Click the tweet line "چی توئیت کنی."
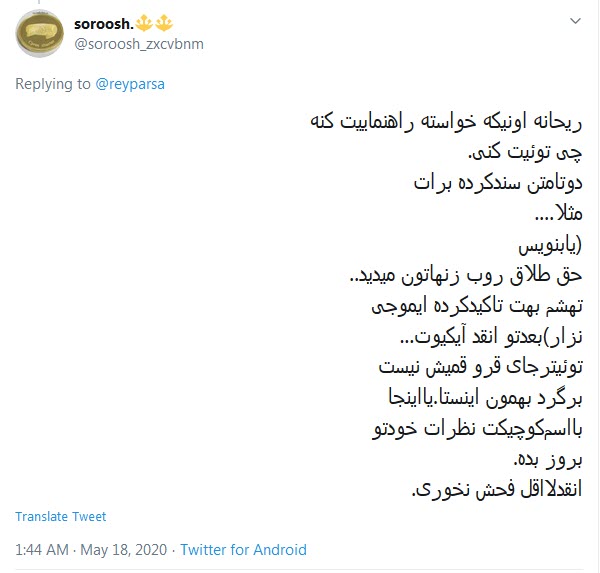Viewport: 600px width, 573px height. 522,154
